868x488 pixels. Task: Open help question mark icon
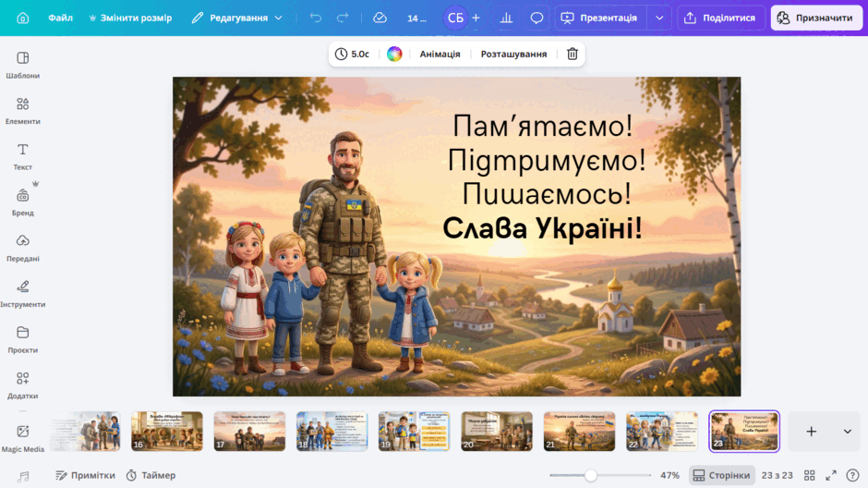tap(852, 475)
